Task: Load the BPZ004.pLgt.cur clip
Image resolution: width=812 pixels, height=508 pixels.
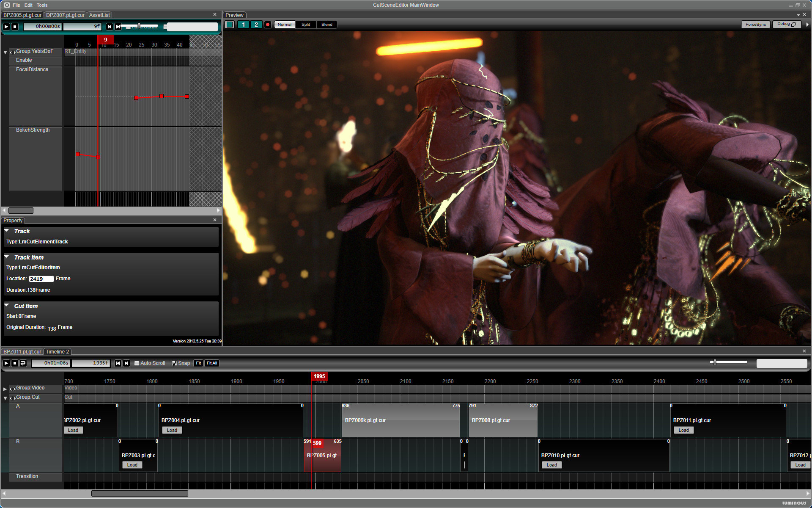Action: click(172, 430)
